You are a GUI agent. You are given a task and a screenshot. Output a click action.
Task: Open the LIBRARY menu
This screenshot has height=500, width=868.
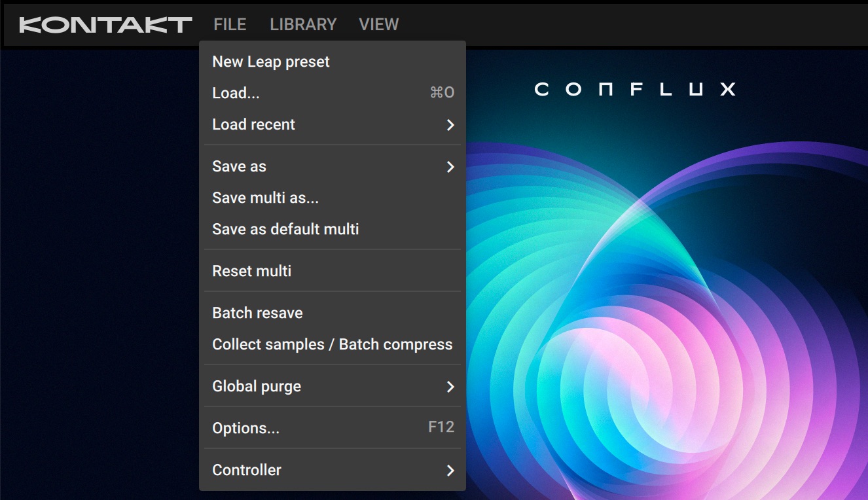[303, 25]
